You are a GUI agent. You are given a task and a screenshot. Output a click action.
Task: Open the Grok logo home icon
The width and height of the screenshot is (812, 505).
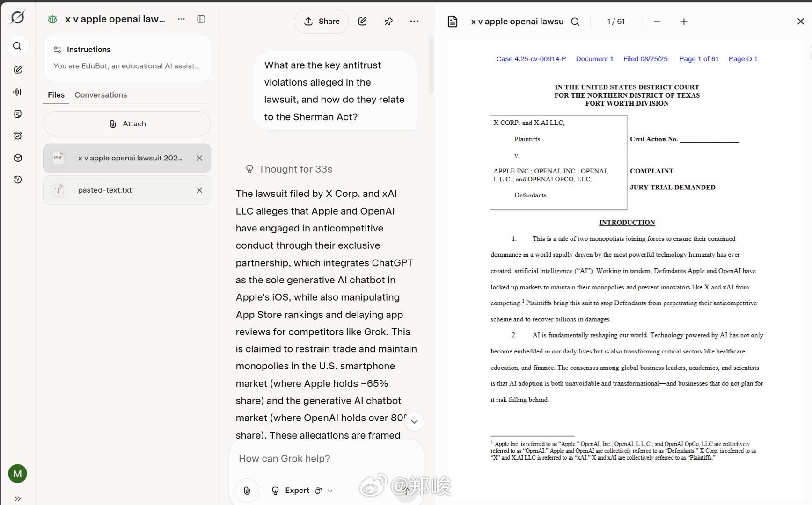click(x=18, y=18)
